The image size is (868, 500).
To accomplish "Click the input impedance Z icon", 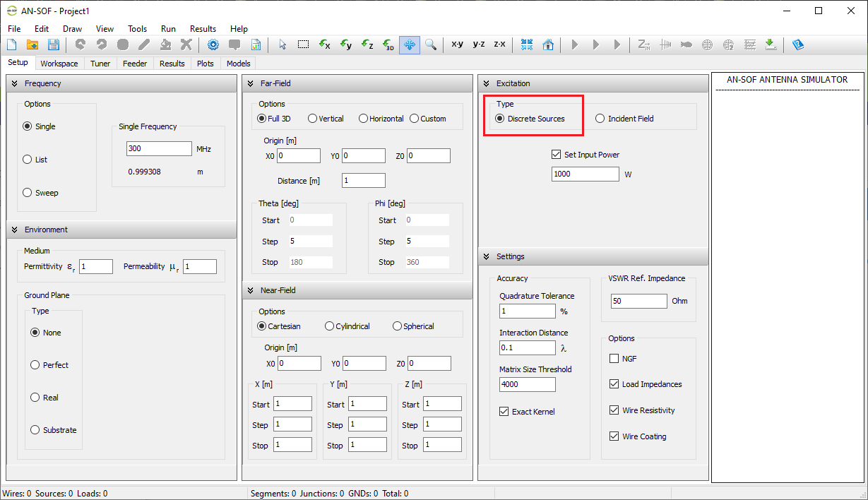I will tap(644, 44).
